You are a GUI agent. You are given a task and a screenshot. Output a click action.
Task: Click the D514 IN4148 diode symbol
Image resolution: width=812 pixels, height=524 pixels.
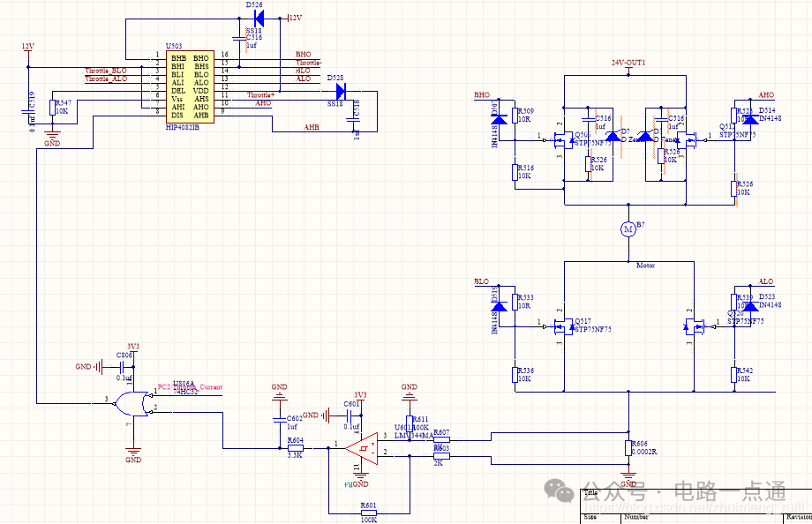click(750, 120)
